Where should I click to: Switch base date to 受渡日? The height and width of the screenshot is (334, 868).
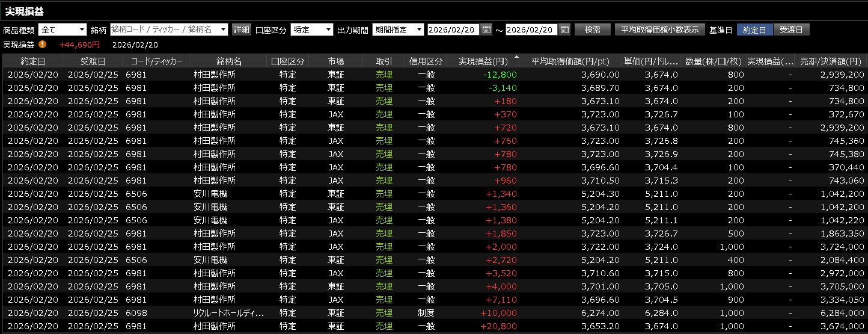click(x=791, y=29)
